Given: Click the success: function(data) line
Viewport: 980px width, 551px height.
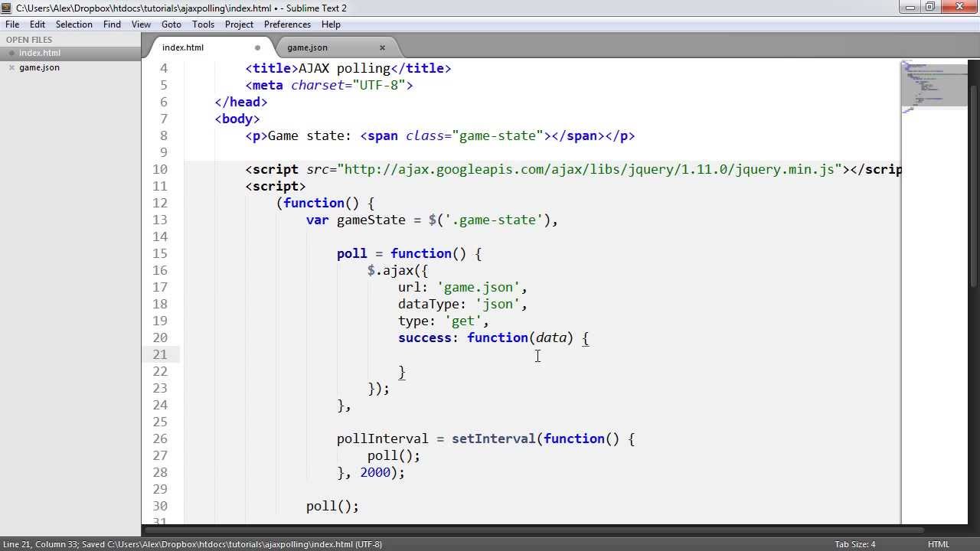Looking at the screenshot, I should coord(494,337).
